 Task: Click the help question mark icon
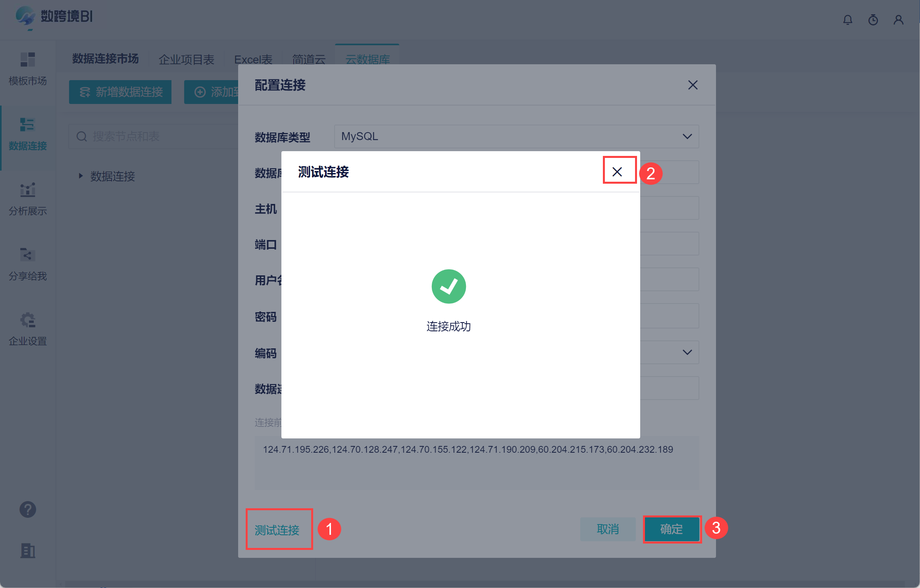[x=28, y=509]
